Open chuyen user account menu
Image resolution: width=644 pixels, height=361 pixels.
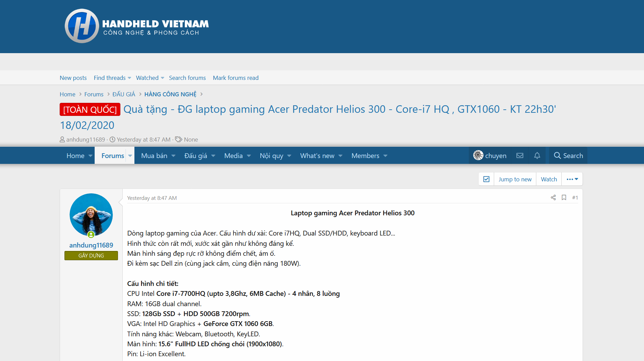(490, 156)
